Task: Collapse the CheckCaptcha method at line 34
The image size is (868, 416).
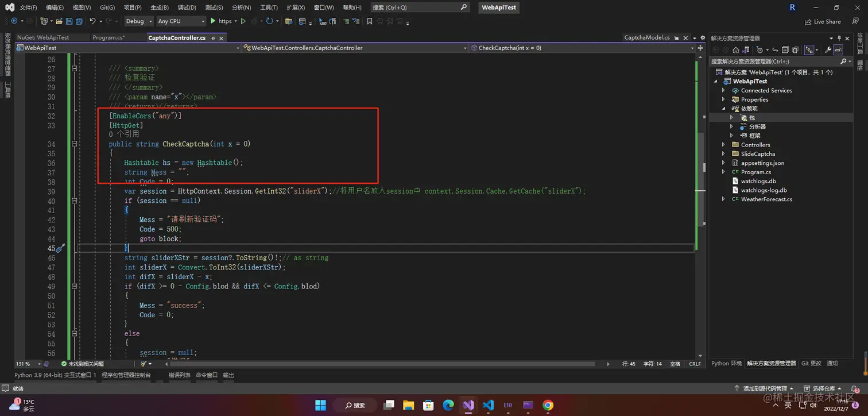Action: 74,144
